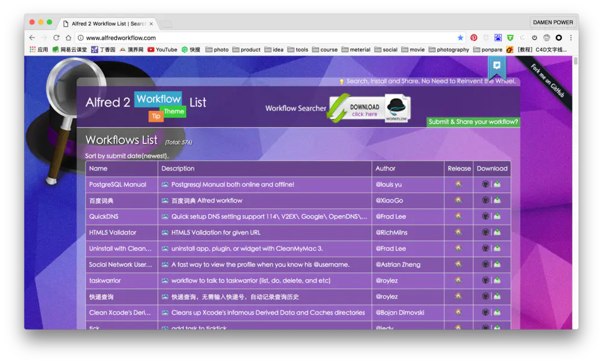The width and height of the screenshot is (603, 364).
Task: Open the product bookmarks folder
Action: point(247,49)
